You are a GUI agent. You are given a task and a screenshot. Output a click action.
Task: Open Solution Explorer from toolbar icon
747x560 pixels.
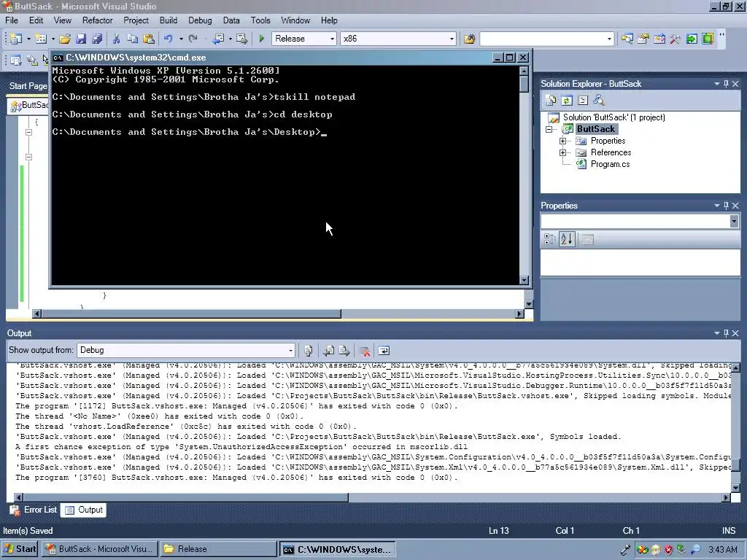pyautogui.click(x=627, y=39)
